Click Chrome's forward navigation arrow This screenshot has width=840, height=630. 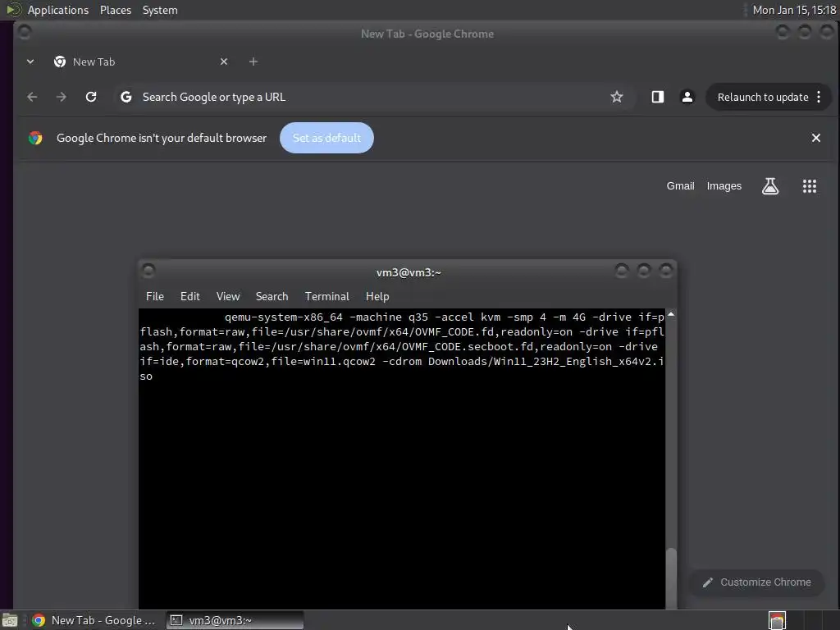(x=62, y=97)
